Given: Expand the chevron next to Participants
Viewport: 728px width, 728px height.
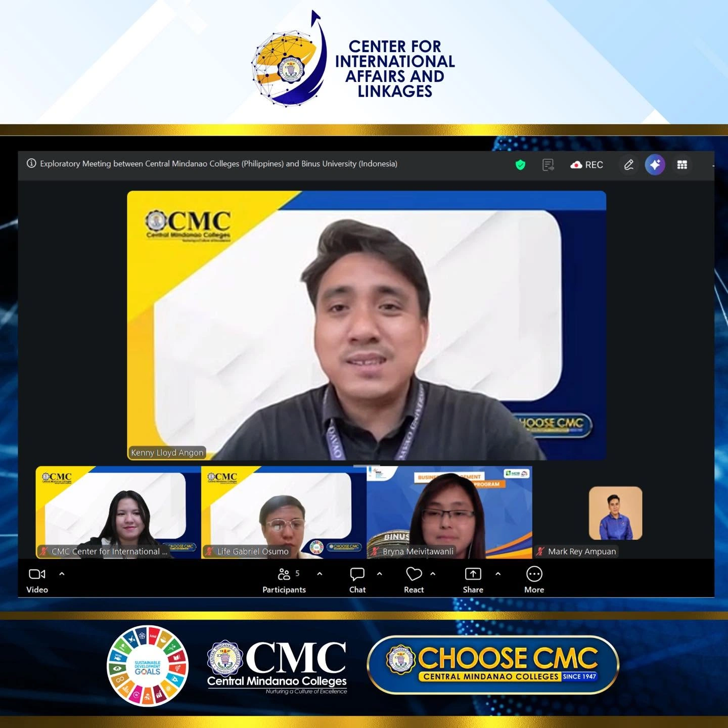Looking at the screenshot, I should coord(320,574).
